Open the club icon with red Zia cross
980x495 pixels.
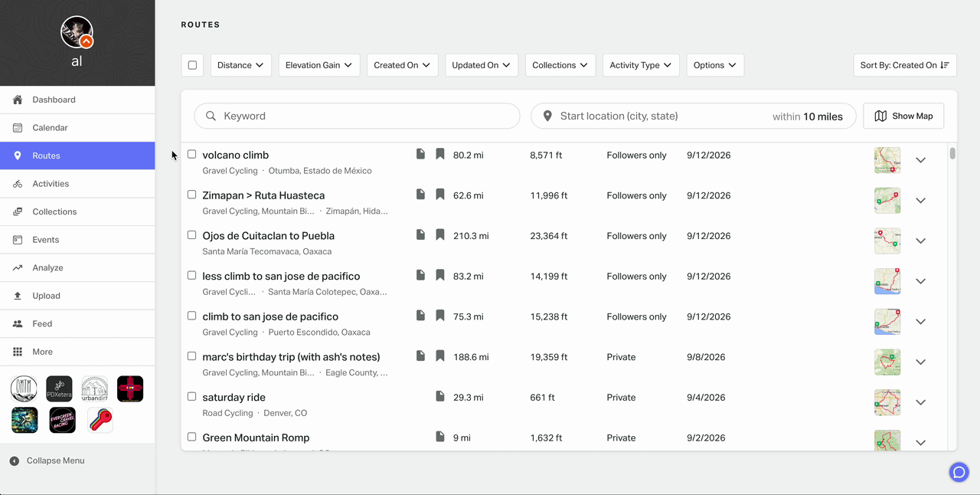pos(130,389)
